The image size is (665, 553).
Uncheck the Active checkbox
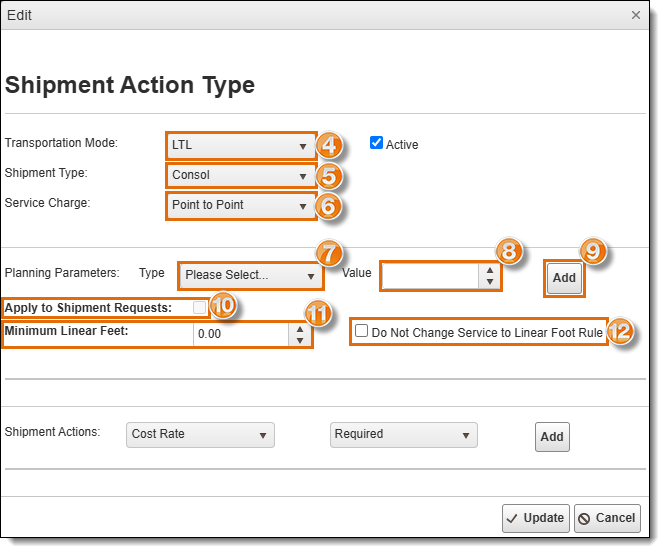(376, 142)
